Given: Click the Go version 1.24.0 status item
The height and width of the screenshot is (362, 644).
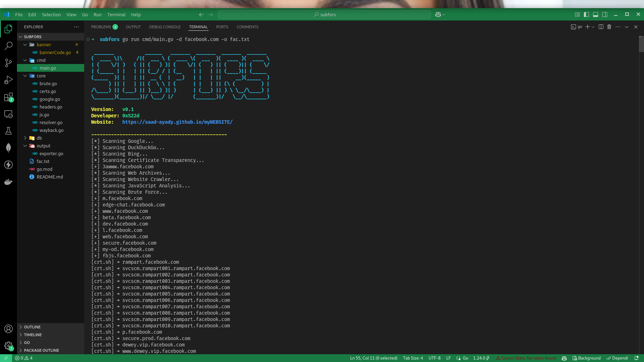Looking at the screenshot, I should point(481,358).
